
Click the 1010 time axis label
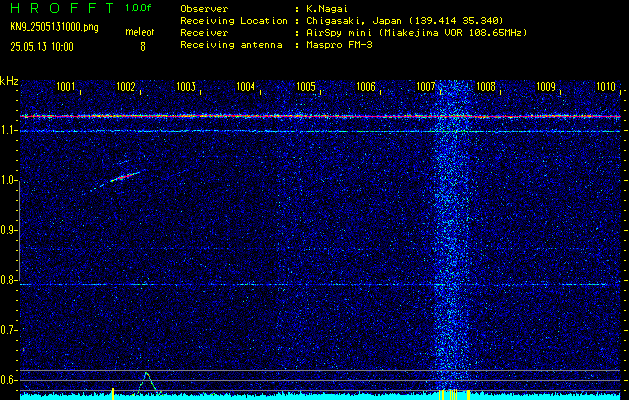coord(606,86)
